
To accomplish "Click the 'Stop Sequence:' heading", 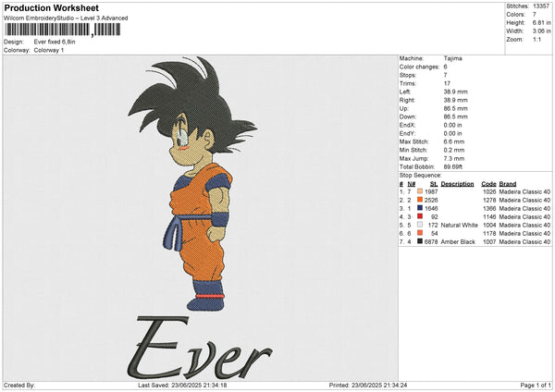I will click(x=421, y=176).
